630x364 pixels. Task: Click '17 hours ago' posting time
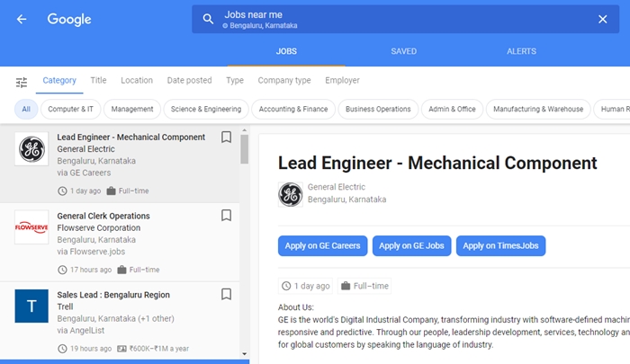pos(91,270)
